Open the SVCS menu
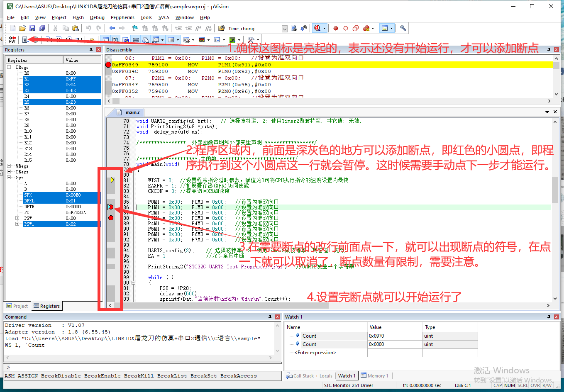This screenshot has height=392, width=564. 164,17
